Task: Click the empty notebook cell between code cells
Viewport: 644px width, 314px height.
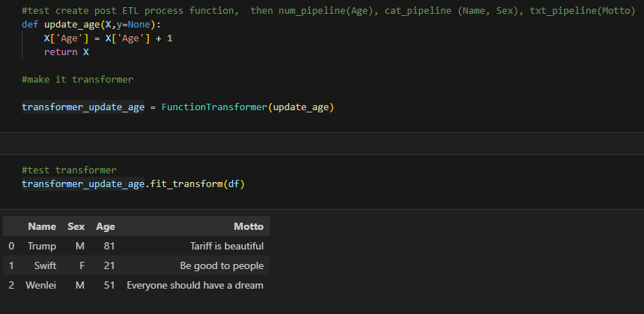Action: [x=322, y=144]
